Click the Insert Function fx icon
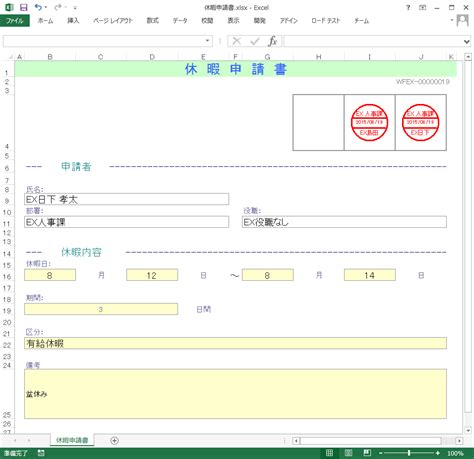This screenshot has width=474, height=459. point(272,41)
